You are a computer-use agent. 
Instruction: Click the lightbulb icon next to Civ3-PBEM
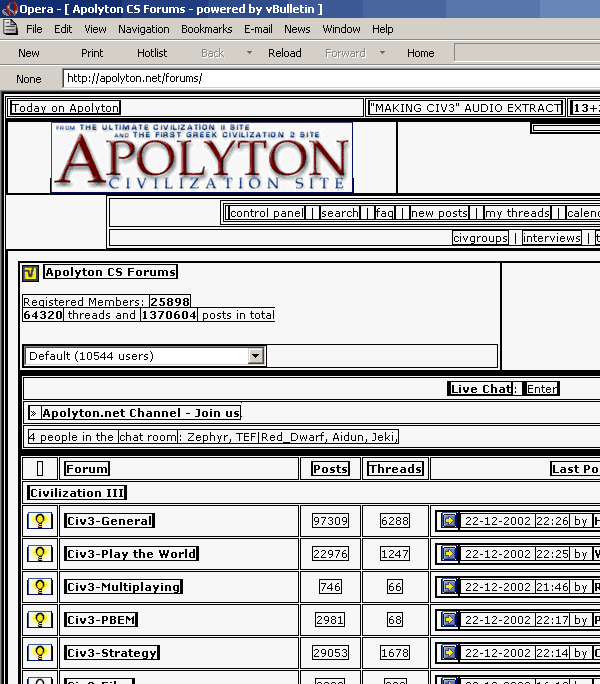[x=40, y=620]
